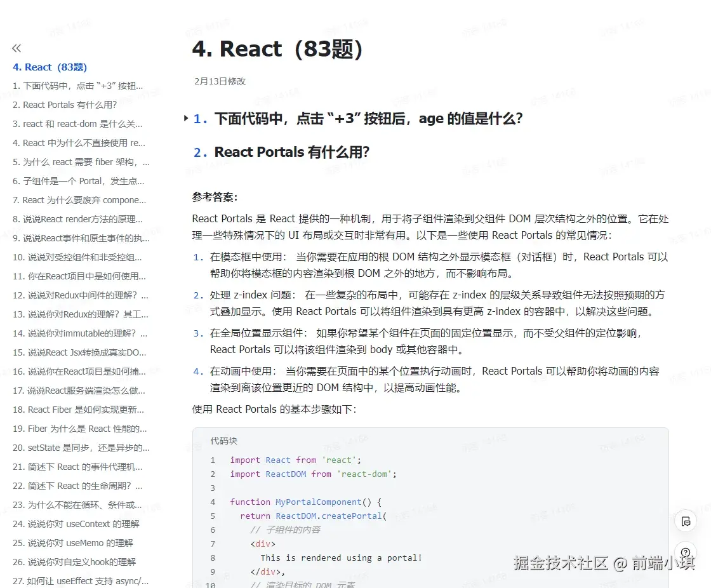Select sidebar item 5. 为什么 react 需要 fiber 架构
Screen dimensions: 711x588
coord(81,162)
